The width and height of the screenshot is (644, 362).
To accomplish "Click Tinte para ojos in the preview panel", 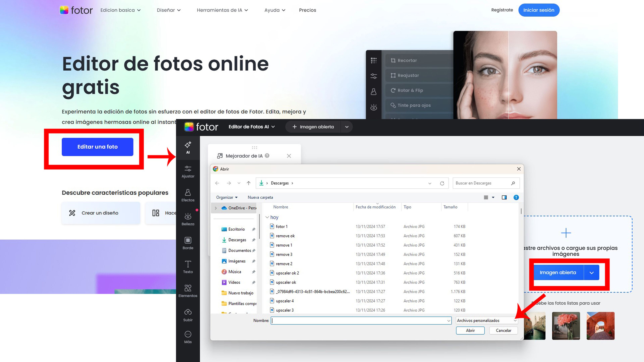I will click(419, 105).
